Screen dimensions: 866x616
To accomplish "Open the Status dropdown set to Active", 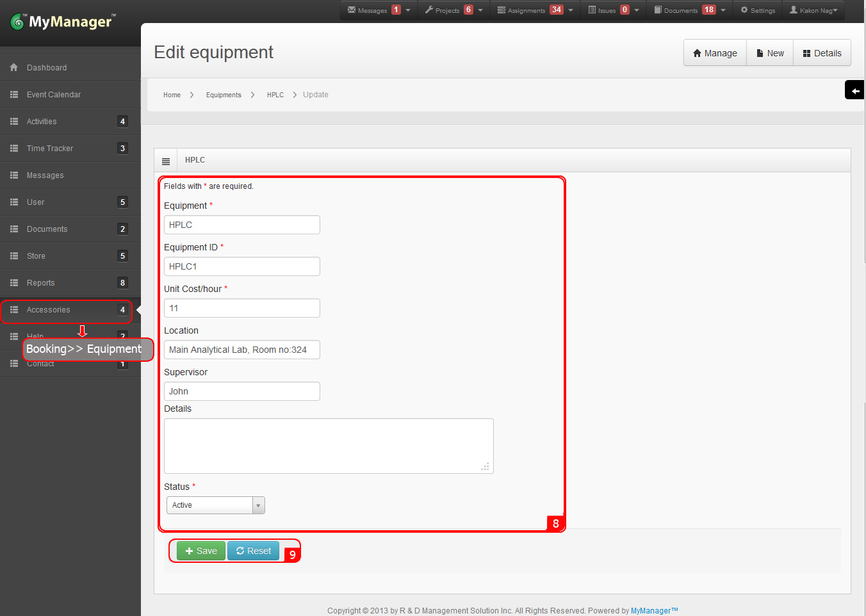I will click(x=215, y=505).
